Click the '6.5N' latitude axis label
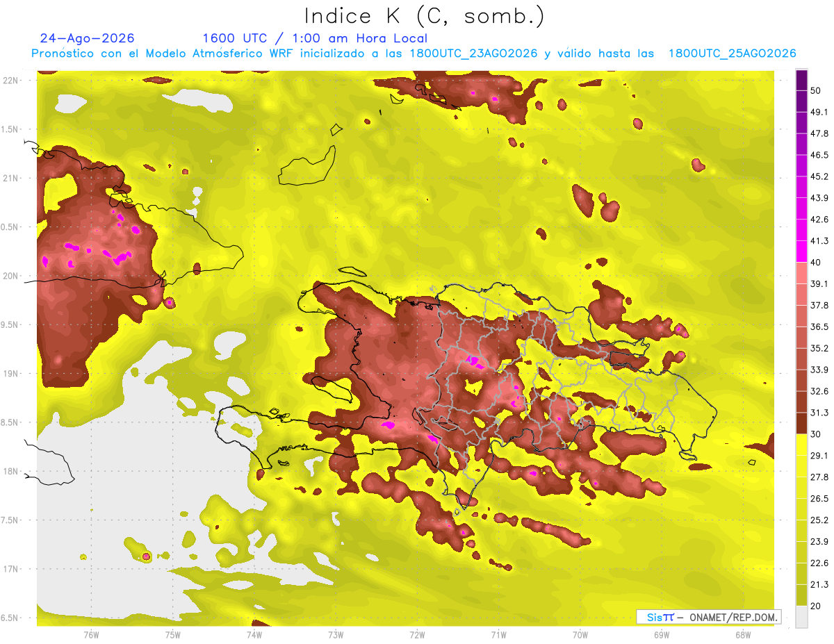This screenshot has height=644, width=834. pos(9,618)
